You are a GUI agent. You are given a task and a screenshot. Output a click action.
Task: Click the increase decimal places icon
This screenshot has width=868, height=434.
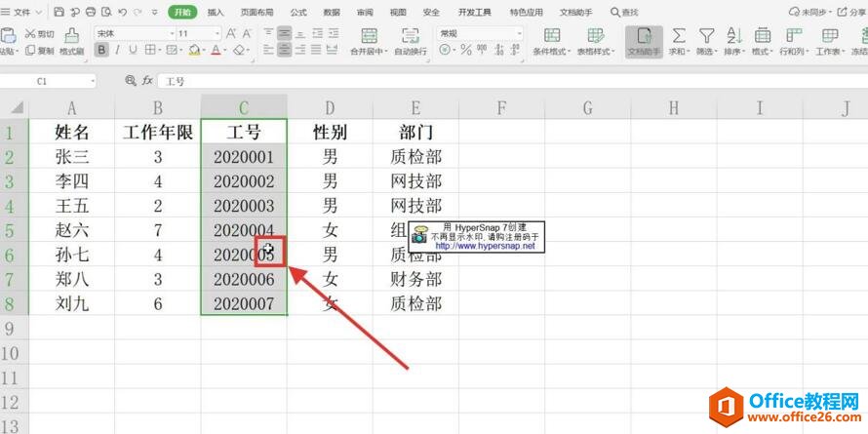[500, 51]
